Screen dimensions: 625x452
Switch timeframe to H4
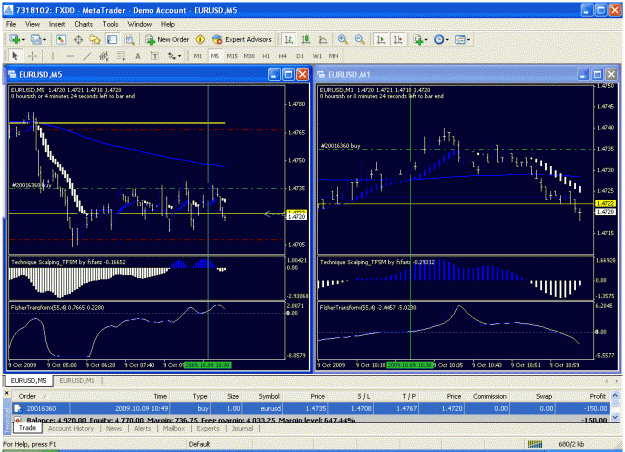283,56
